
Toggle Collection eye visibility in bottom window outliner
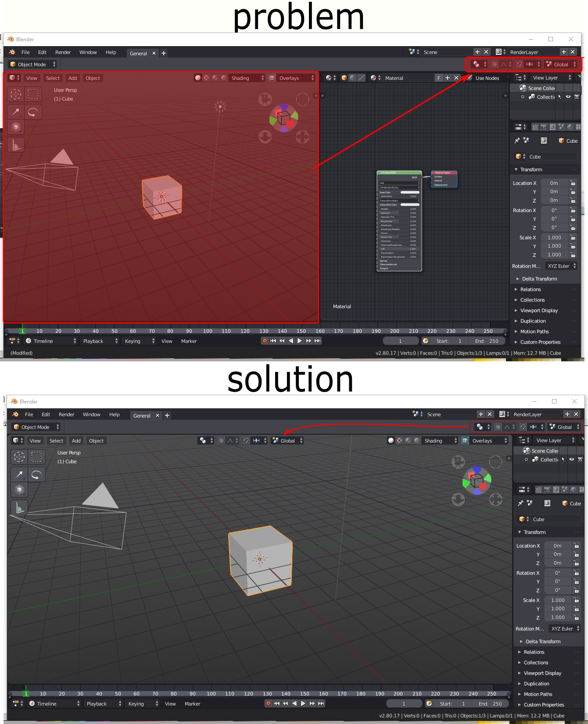tap(572, 459)
